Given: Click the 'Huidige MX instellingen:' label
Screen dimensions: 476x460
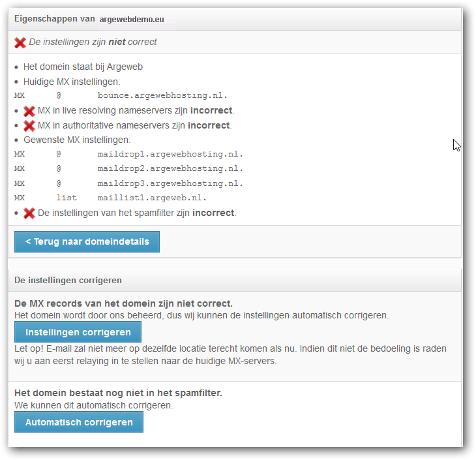Looking at the screenshot, I should (x=72, y=82).
